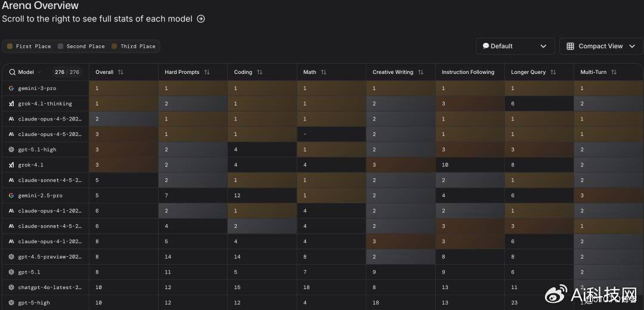The width and height of the screenshot is (644, 310).
Task: Click the Coding sort arrows icon
Action: pyautogui.click(x=259, y=72)
